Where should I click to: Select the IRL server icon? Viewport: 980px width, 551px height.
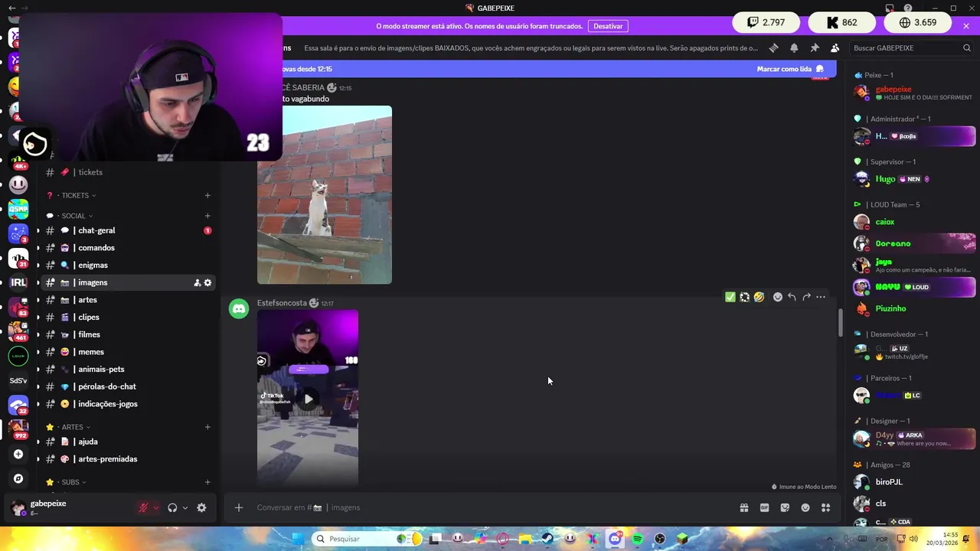pyautogui.click(x=18, y=282)
